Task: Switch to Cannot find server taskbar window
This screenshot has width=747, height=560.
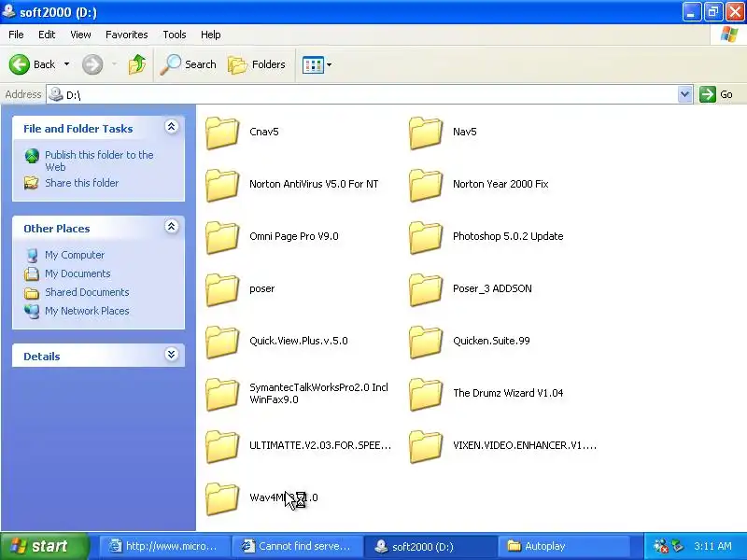Action: pyautogui.click(x=297, y=546)
